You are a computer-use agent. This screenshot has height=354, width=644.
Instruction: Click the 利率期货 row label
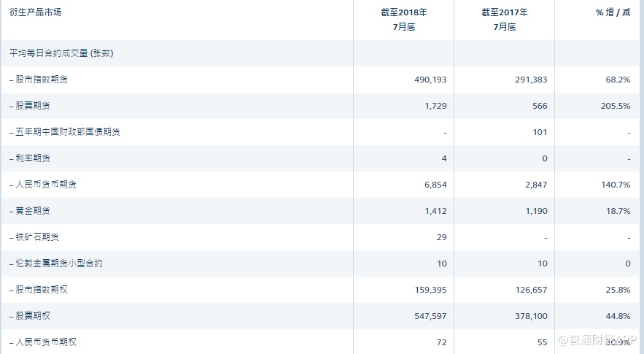click(33, 158)
